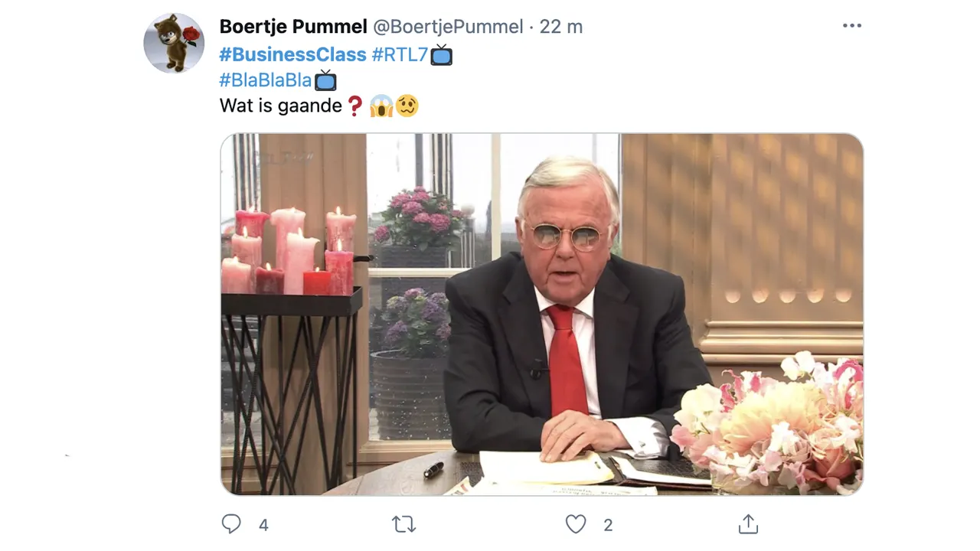Viewport: 980px width, 551px height.
Task: Follow the #BlaBlaBla hashtag link
Action: tap(266, 80)
